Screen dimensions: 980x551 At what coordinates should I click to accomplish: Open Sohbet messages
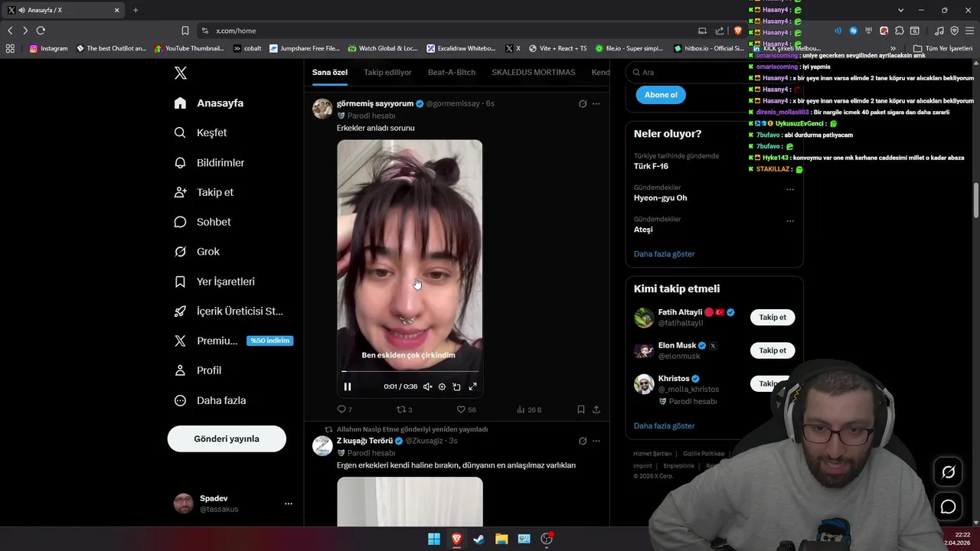pos(202,222)
